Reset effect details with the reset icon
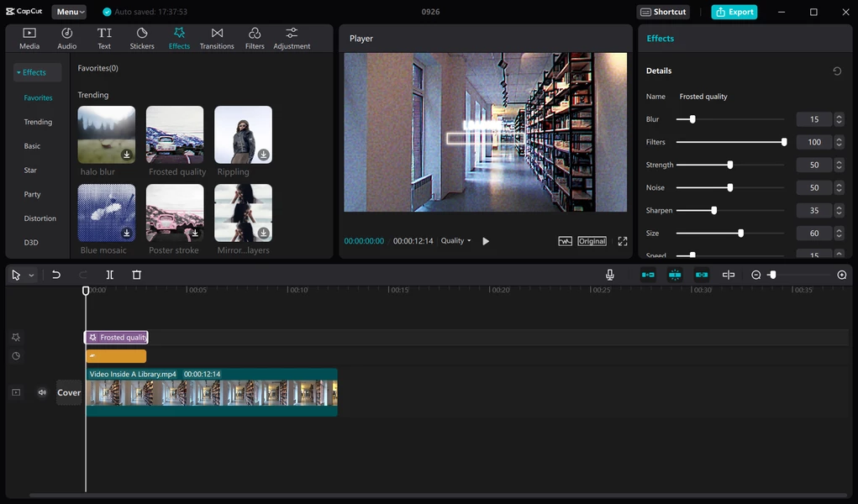The width and height of the screenshot is (858, 504). [x=837, y=71]
